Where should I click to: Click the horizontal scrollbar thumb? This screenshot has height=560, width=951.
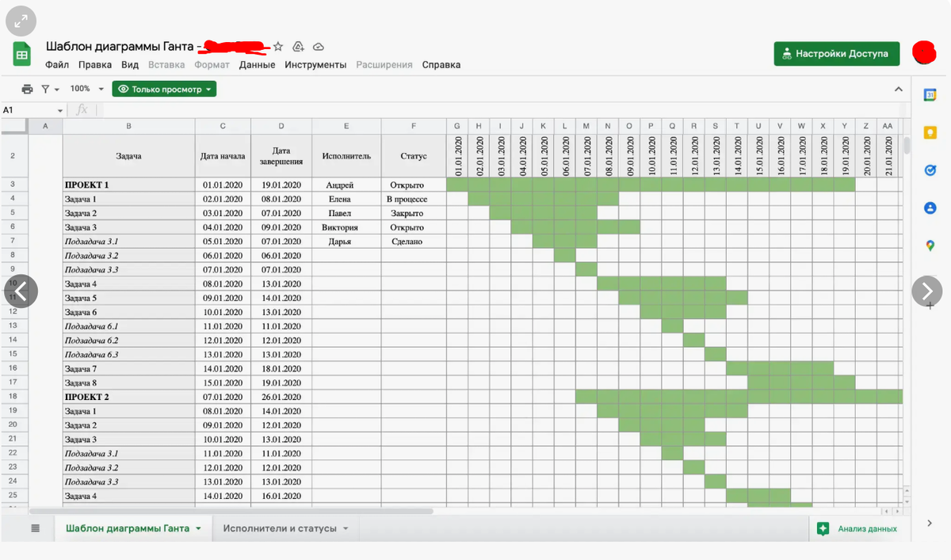(230, 511)
